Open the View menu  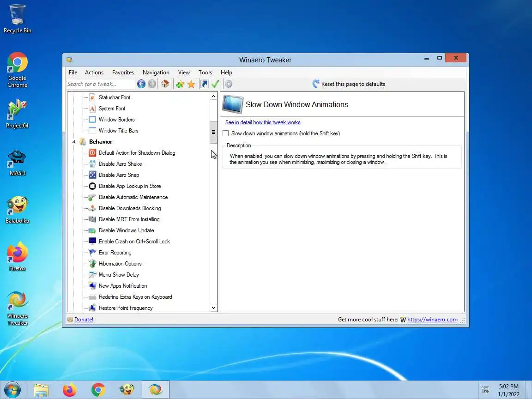coord(184,72)
